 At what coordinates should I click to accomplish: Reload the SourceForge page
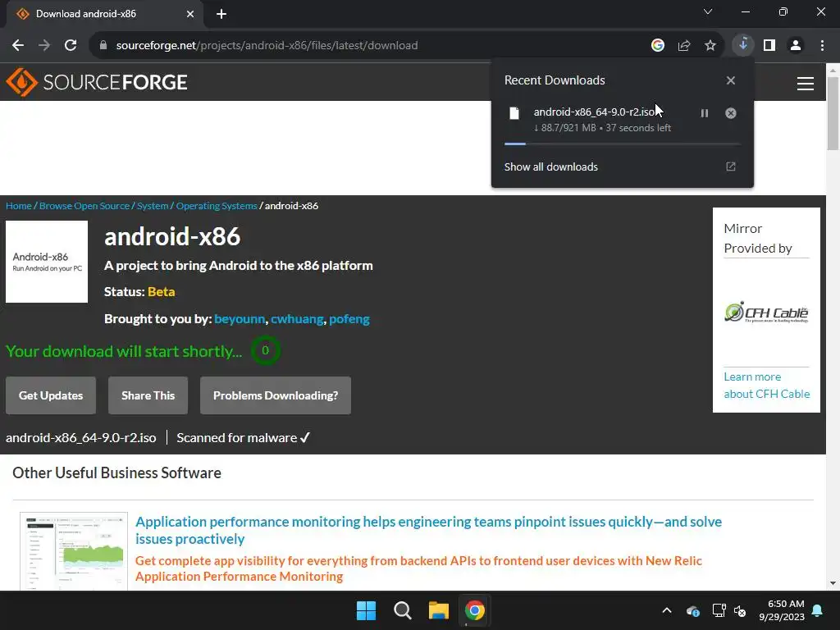(x=71, y=46)
